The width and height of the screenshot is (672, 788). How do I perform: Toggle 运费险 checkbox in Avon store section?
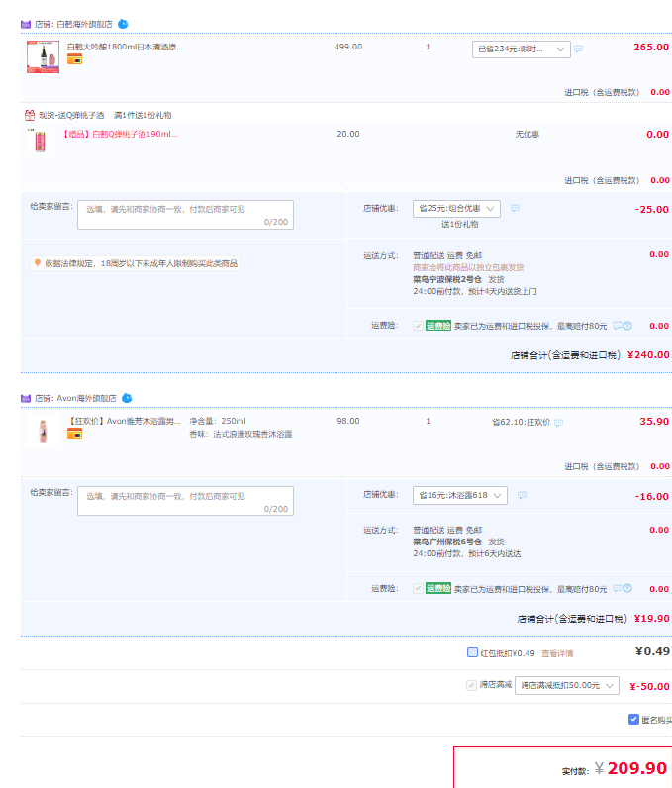coord(418,588)
